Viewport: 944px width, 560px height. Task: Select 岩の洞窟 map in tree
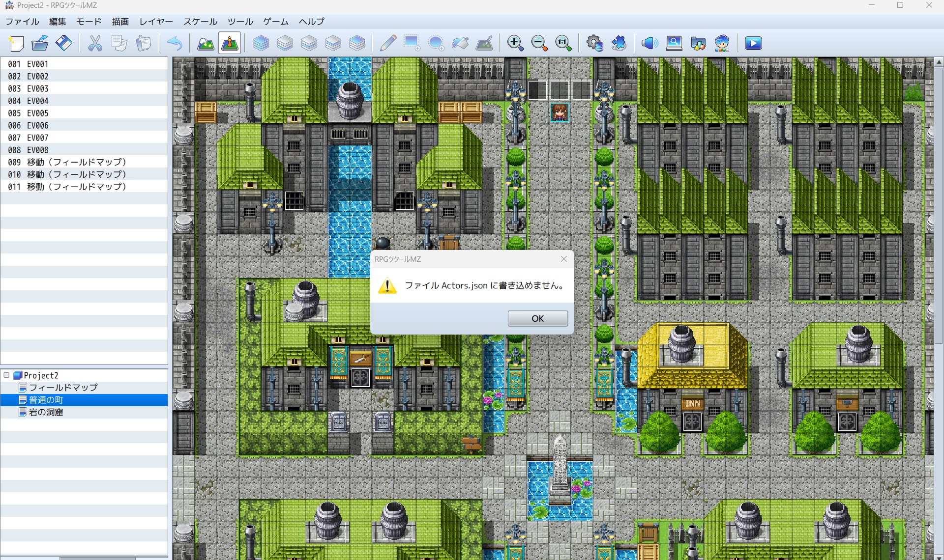[46, 412]
